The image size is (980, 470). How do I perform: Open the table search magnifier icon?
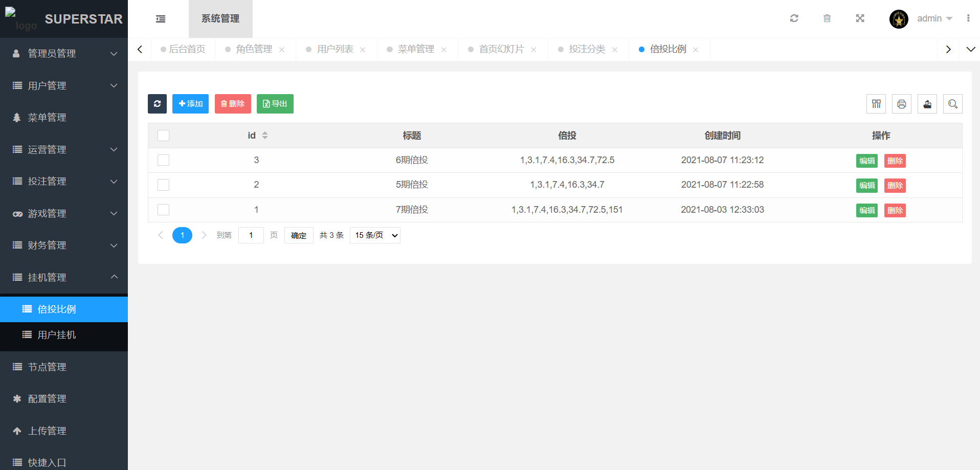(953, 104)
